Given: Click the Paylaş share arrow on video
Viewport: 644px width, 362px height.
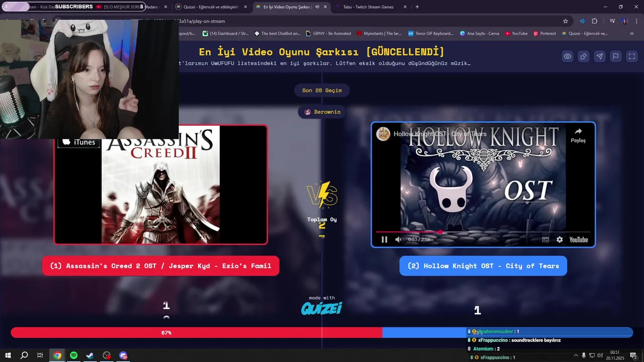Looking at the screenshot, I should [578, 135].
